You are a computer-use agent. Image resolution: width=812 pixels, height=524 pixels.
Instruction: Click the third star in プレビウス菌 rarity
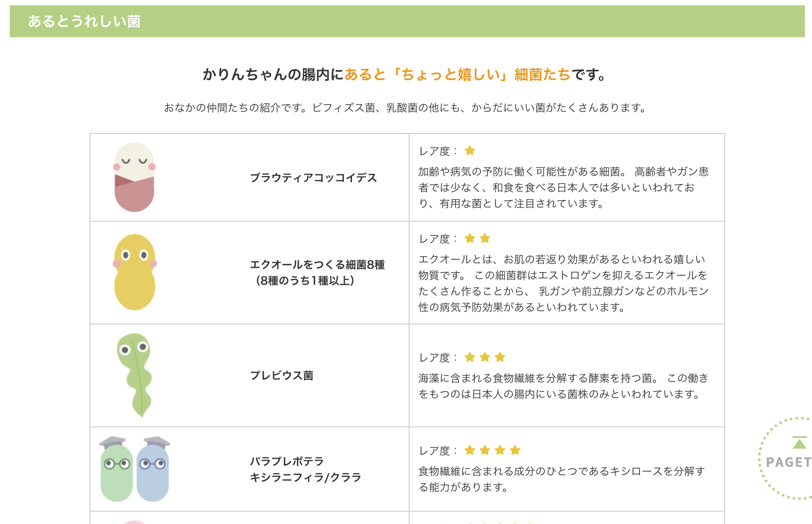tap(500, 357)
